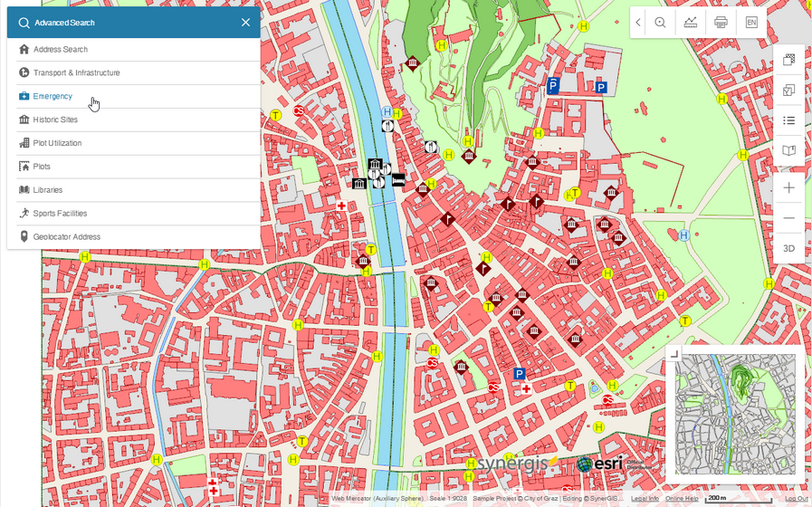812x507 pixels.
Task: Click the hotel bed marker on the map
Action: 398,179
